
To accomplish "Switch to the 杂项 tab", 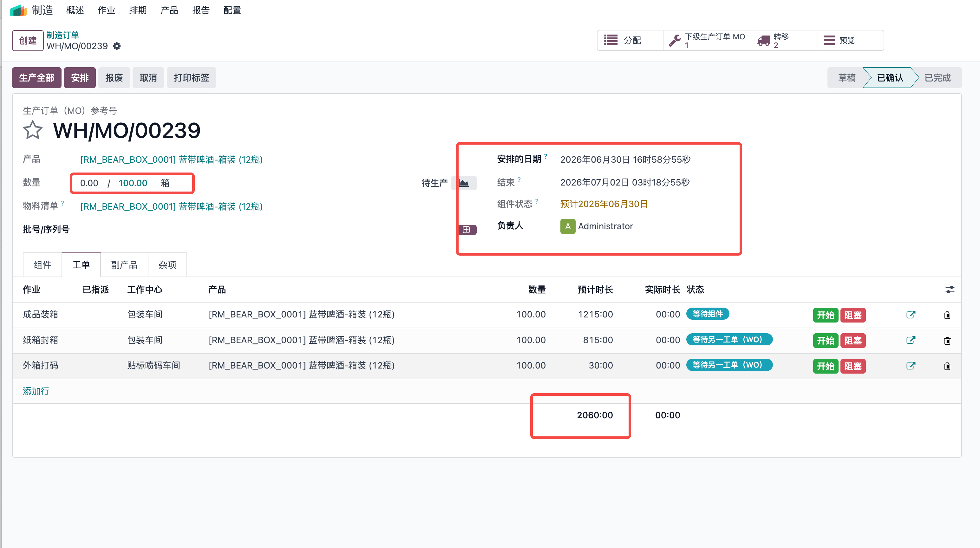I will (167, 265).
